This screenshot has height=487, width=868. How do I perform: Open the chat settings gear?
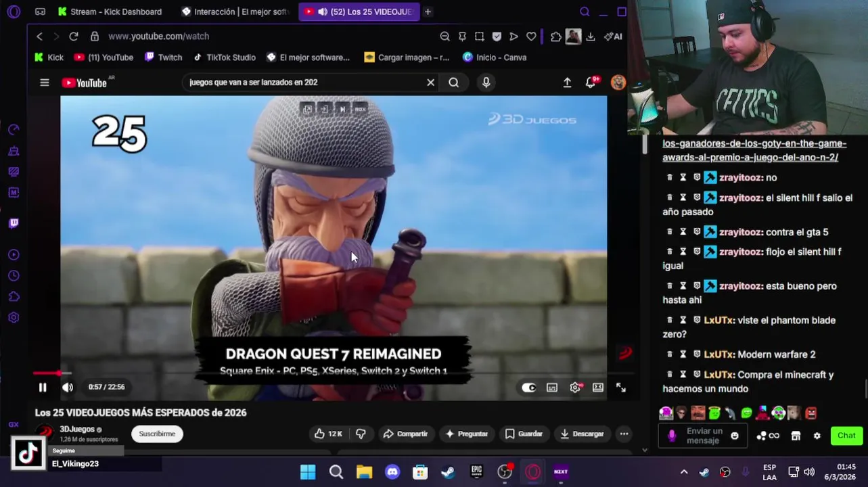(x=817, y=436)
